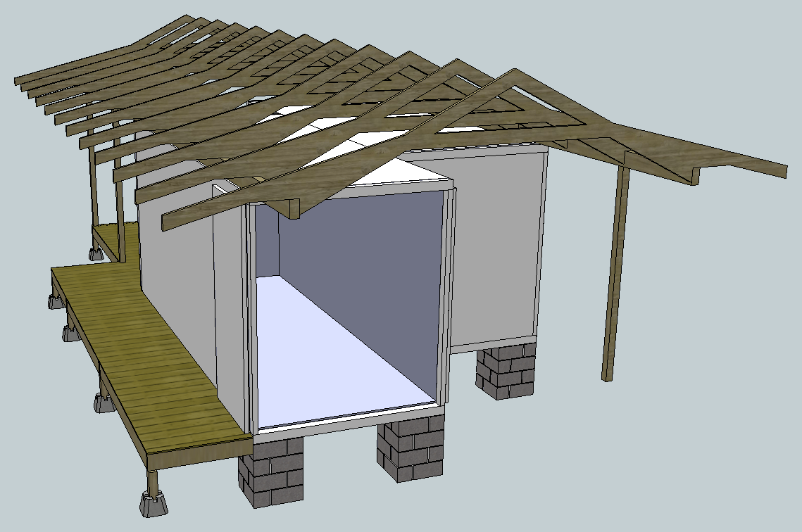Image resolution: width=802 pixels, height=532 pixels.
Task: Select the concrete deck footing nearest the viewer
Action: coord(153,503)
